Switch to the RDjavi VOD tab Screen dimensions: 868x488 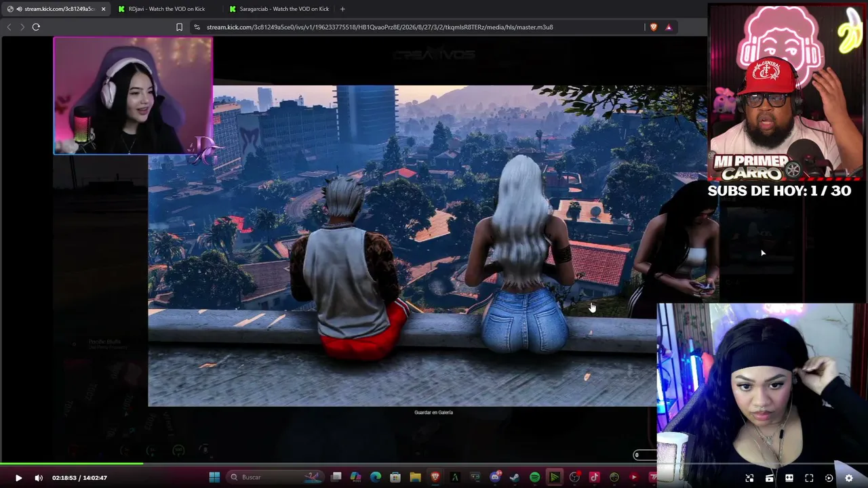tap(166, 9)
